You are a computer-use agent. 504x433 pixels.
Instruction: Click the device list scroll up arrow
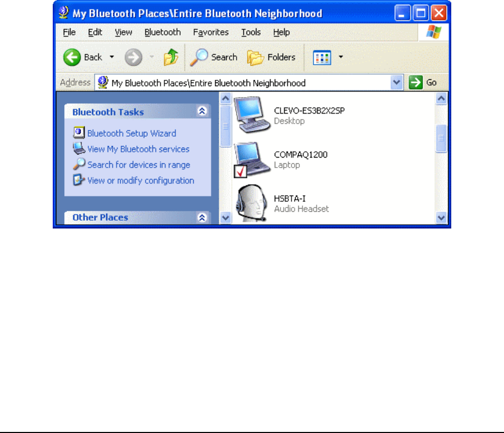pos(441,98)
